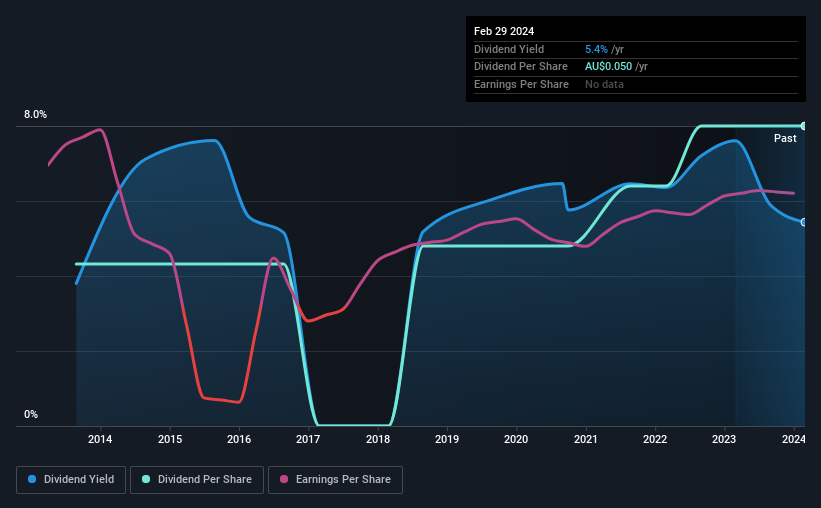Click the pink Earnings Per Share legend dot
821x508 pixels.
coord(284,479)
